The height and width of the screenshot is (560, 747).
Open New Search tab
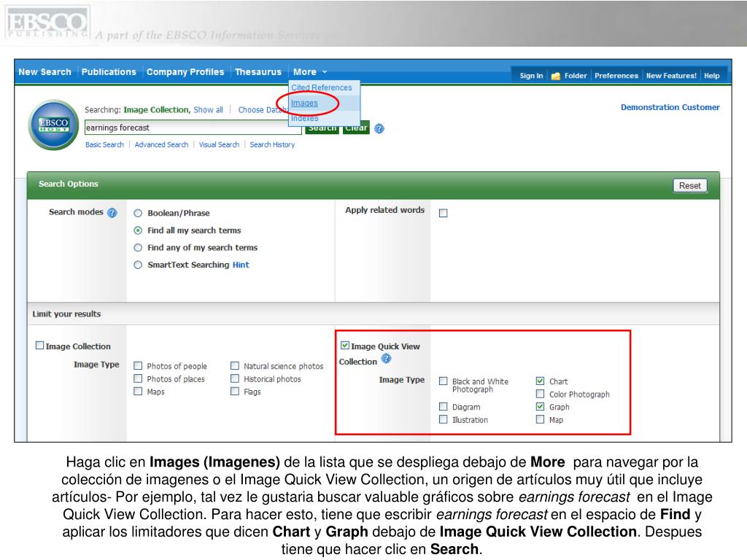[44, 72]
